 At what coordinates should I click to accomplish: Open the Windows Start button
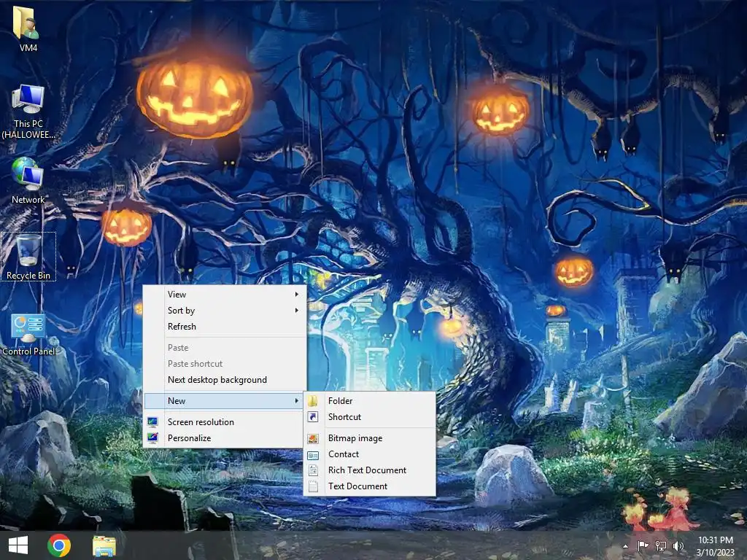(18, 545)
